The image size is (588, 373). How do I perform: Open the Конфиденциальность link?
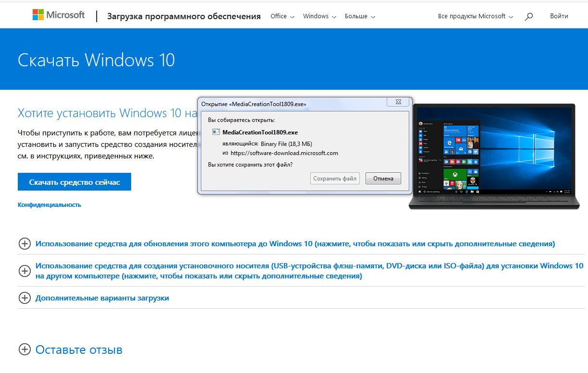point(49,205)
